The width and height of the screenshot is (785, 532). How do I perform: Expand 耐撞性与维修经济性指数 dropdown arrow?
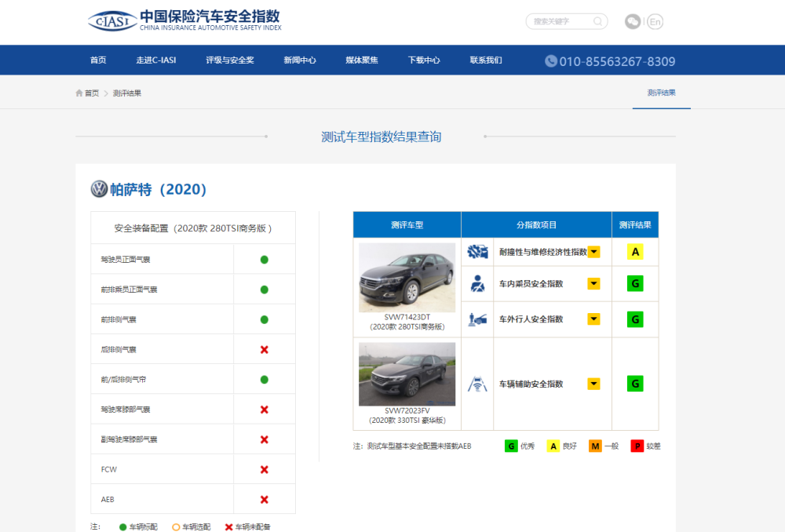pos(594,252)
